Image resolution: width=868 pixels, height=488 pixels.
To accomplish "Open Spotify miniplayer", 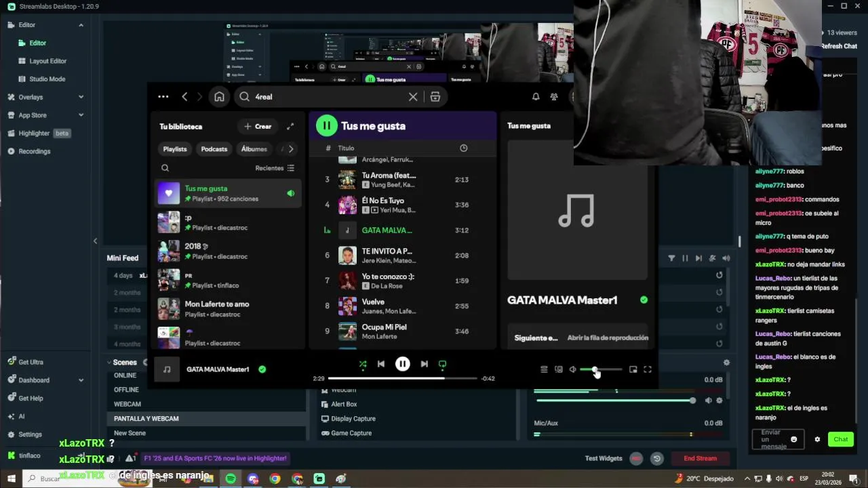I will [633, 369].
